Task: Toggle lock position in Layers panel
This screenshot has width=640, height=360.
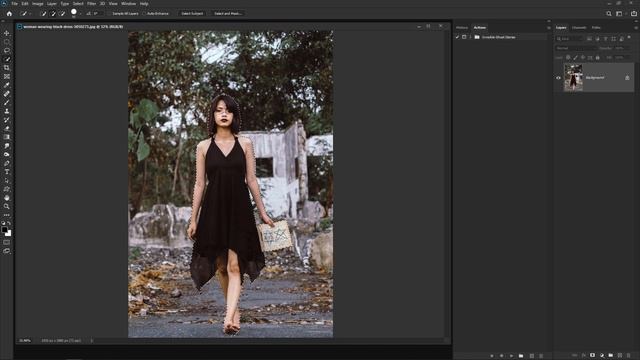Action: 583,58
